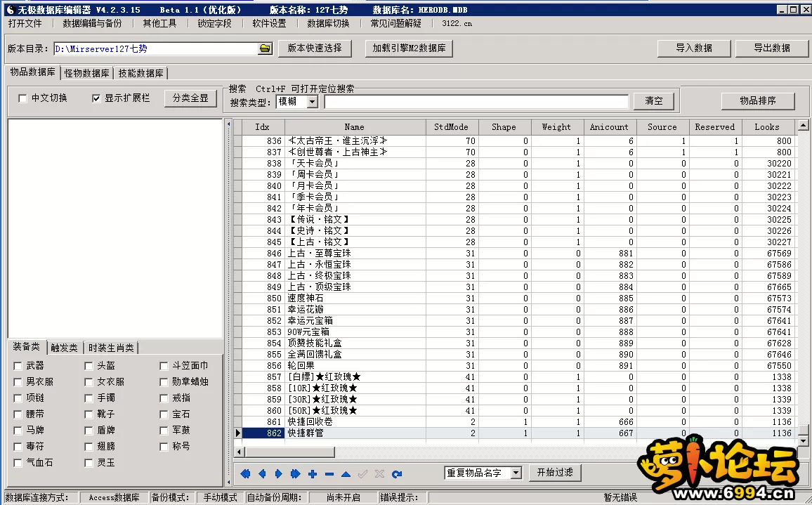Click the 导入数据 button
Screen dimensions: 812x505
[694, 48]
